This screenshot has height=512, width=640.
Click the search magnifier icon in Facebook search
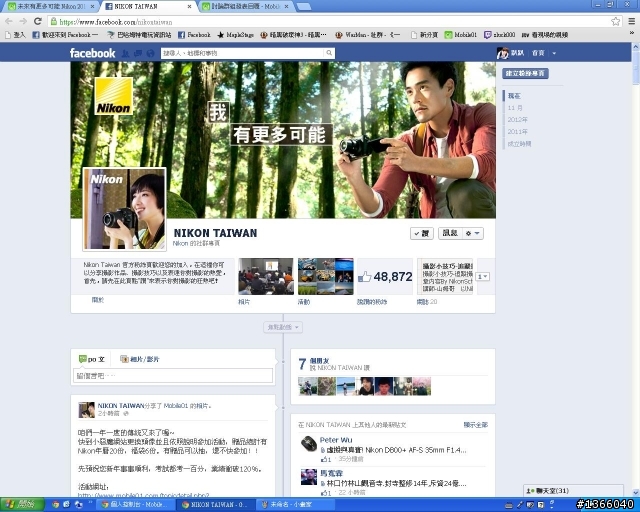pyautogui.click(x=329, y=53)
